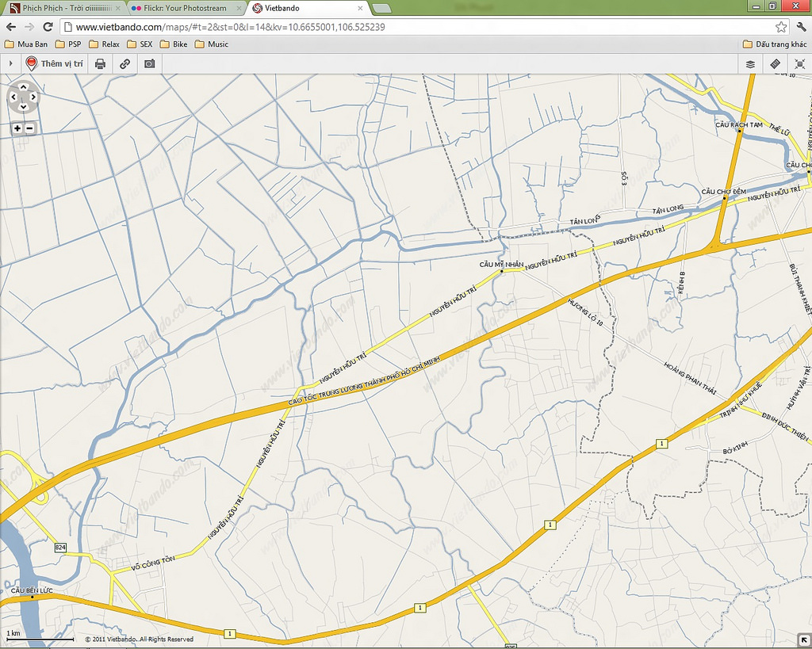Click the Cầu Mỹ Nhân map label
This screenshot has width=812, height=649.
[x=501, y=265]
